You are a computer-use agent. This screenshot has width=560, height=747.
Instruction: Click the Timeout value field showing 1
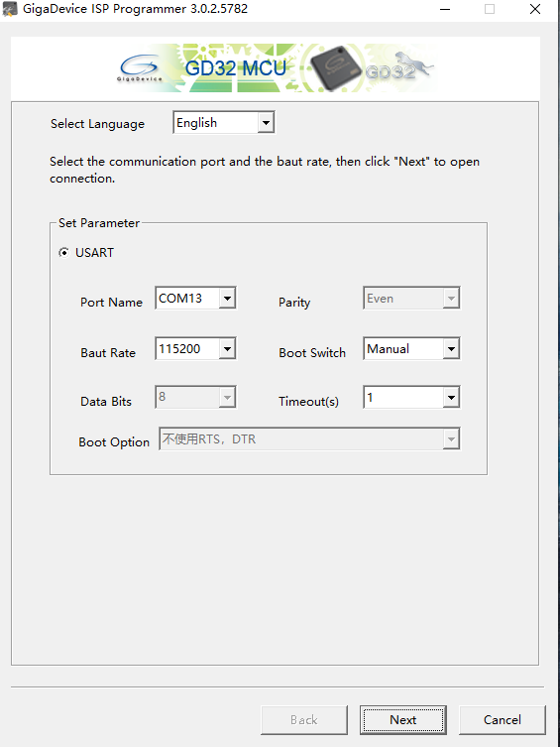[403, 398]
